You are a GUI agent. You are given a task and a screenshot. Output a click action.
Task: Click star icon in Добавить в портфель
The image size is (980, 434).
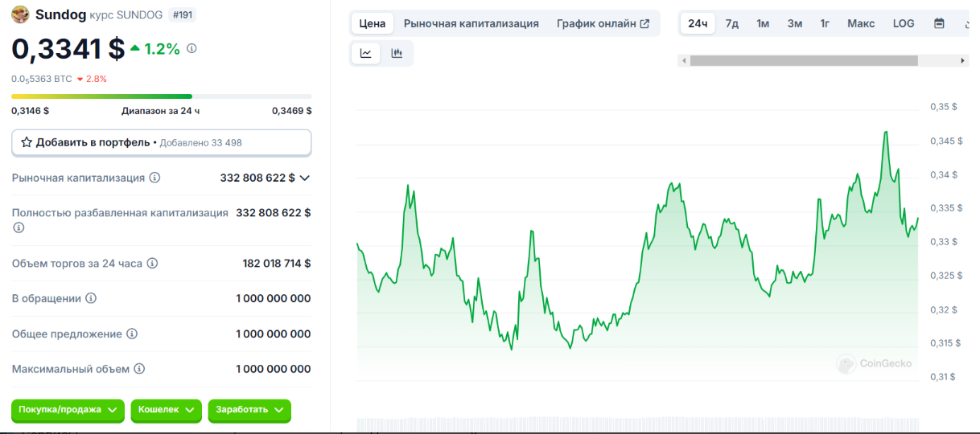coord(27,142)
